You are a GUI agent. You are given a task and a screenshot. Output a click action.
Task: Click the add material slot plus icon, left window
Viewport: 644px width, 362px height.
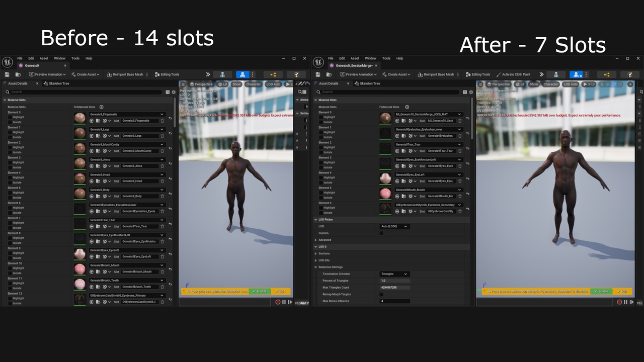click(x=101, y=107)
